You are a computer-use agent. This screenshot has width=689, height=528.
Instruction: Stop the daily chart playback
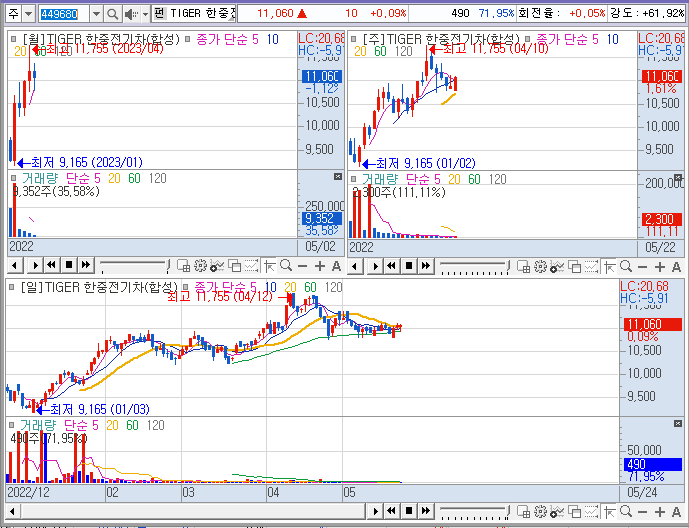click(x=409, y=511)
